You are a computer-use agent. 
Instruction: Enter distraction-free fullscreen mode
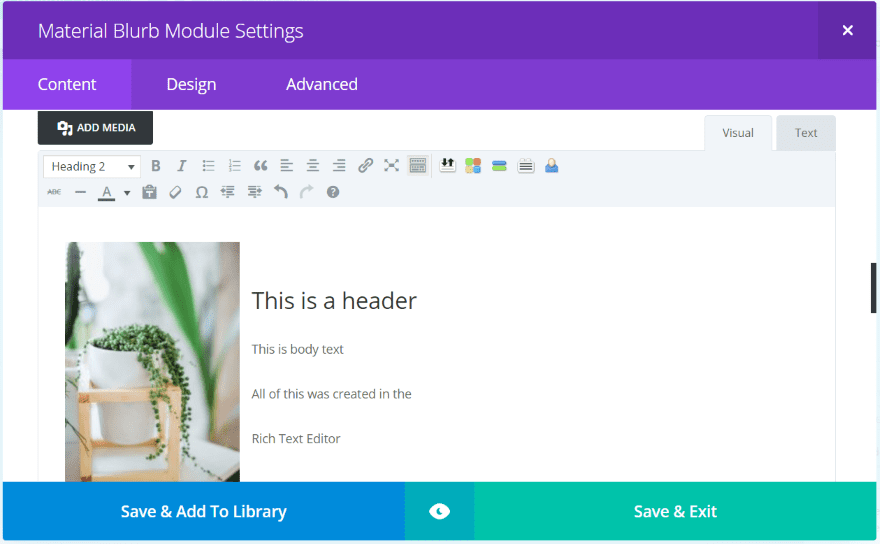[x=391, y=166]
